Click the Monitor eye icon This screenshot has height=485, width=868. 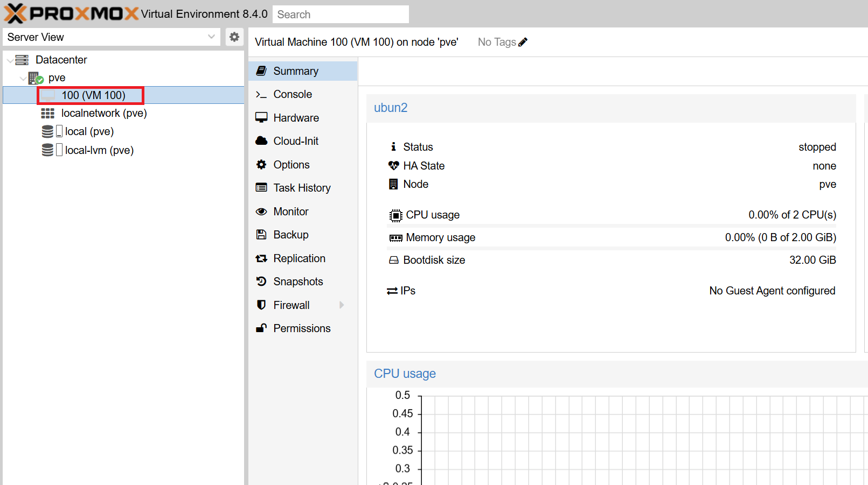pyautogui.click(x=261, y=212)
